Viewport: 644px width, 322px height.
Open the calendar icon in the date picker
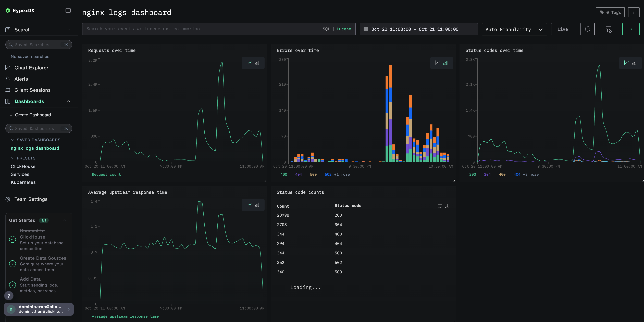click(x=365, y=29)
